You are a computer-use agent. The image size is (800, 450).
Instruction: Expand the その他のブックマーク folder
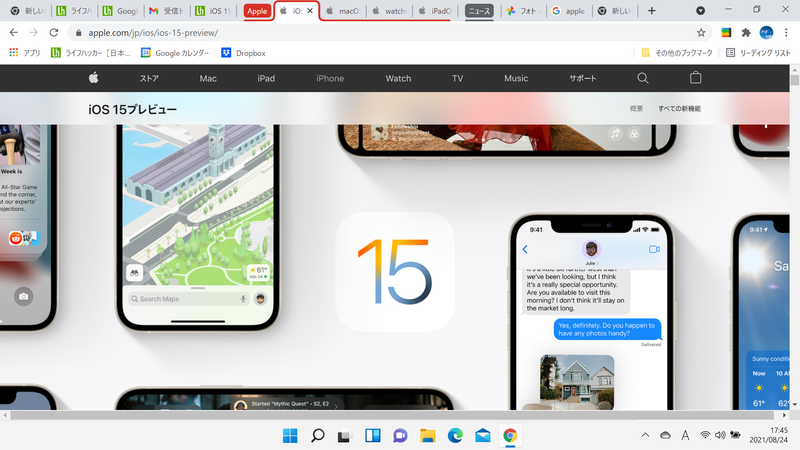[677, 53]
